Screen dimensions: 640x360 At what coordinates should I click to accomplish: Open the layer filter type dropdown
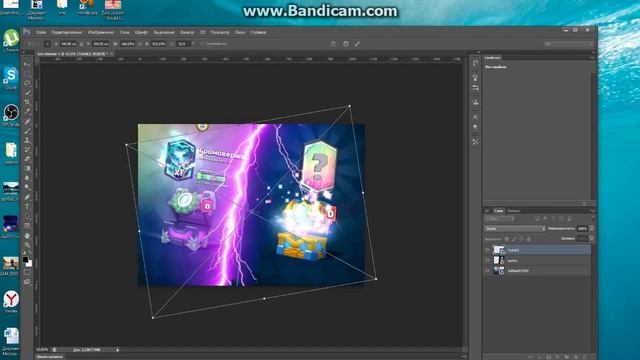(x=499, y=219)
